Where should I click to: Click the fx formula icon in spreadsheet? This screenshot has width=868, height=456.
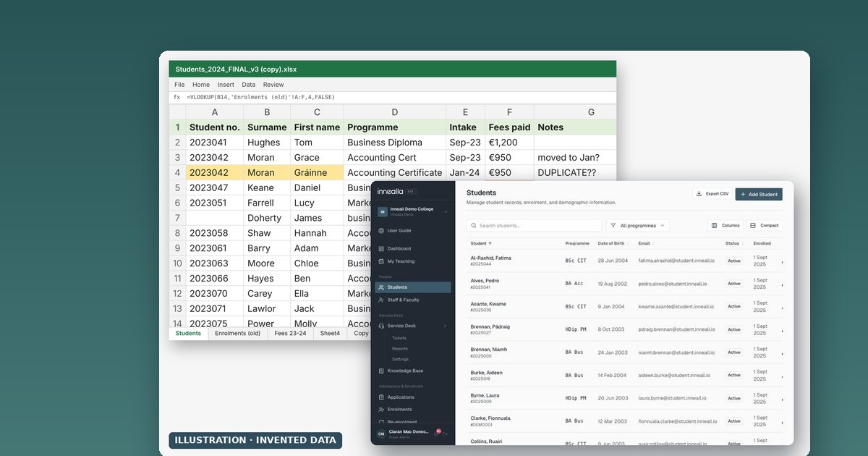[x=176, y=97]
